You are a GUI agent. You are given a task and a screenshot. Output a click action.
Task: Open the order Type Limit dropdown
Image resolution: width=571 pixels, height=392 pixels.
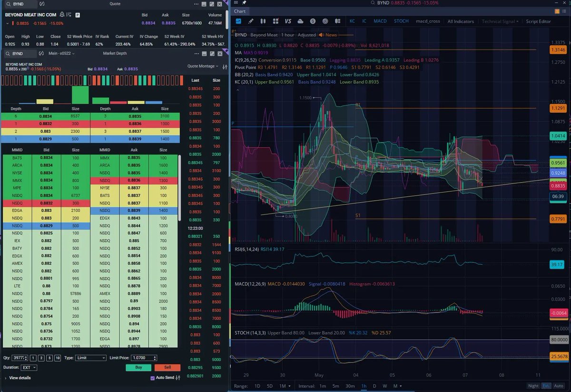click(x=91, y=358)
